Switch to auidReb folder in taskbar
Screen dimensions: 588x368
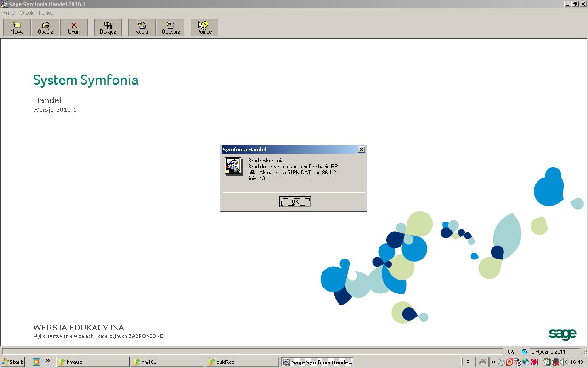coord(242,362)
